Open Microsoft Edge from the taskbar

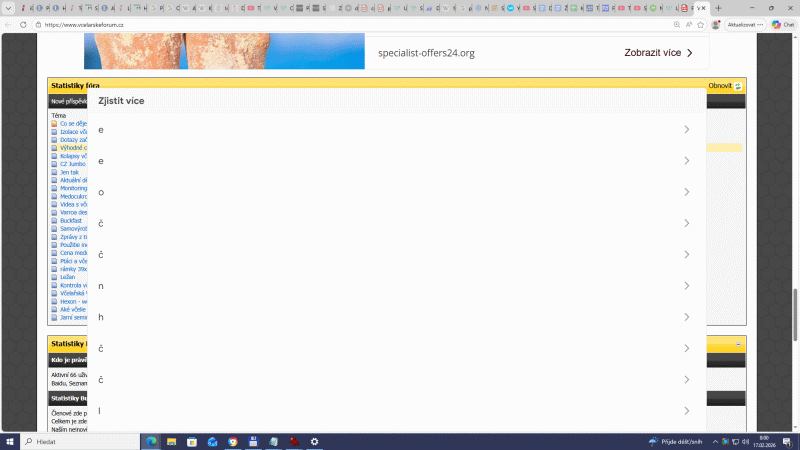(x=152, y=441)
